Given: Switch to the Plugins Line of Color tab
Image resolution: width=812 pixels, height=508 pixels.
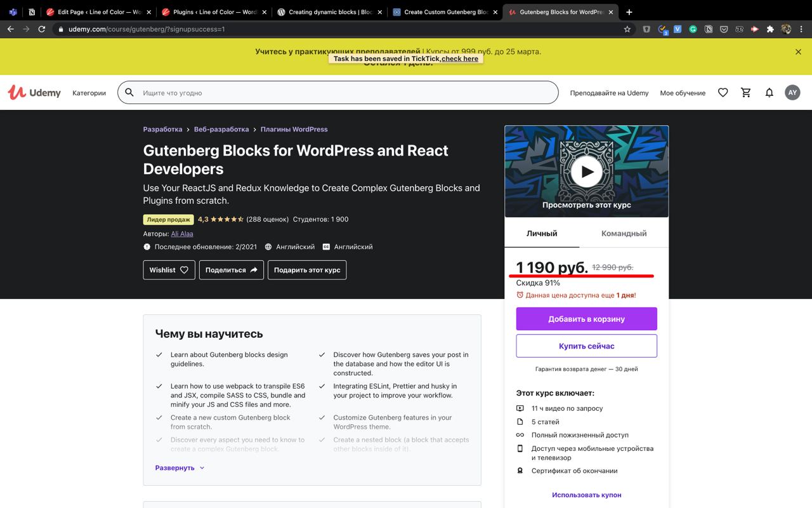Looking at the screenshot, I should click(214, 11).
